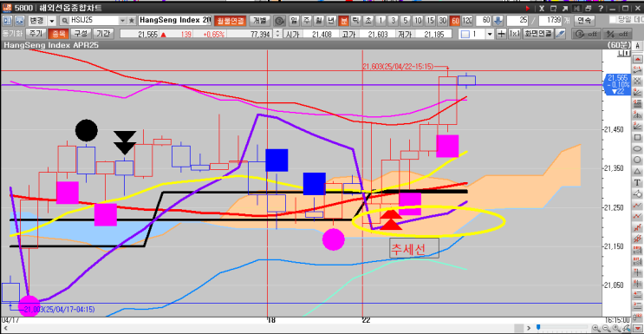Click the circular 3 refresh icon
The image size is (644, 334).
tap(280, 20)
